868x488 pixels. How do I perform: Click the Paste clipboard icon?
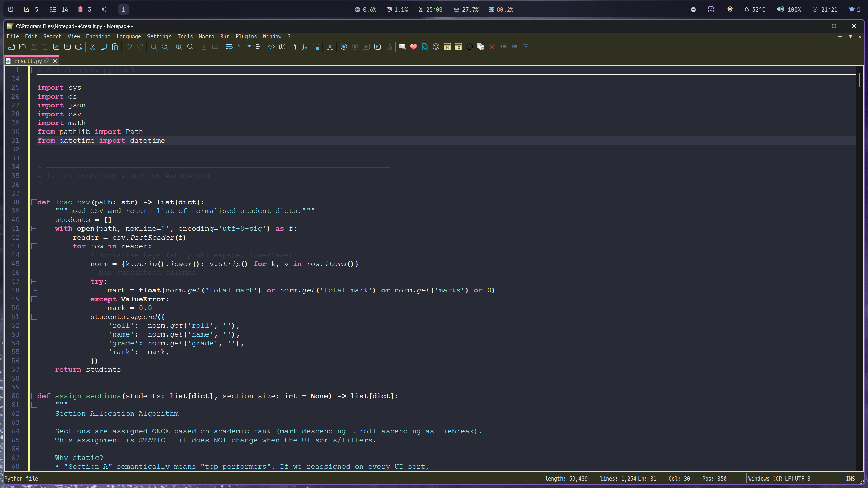click(115, 47)
